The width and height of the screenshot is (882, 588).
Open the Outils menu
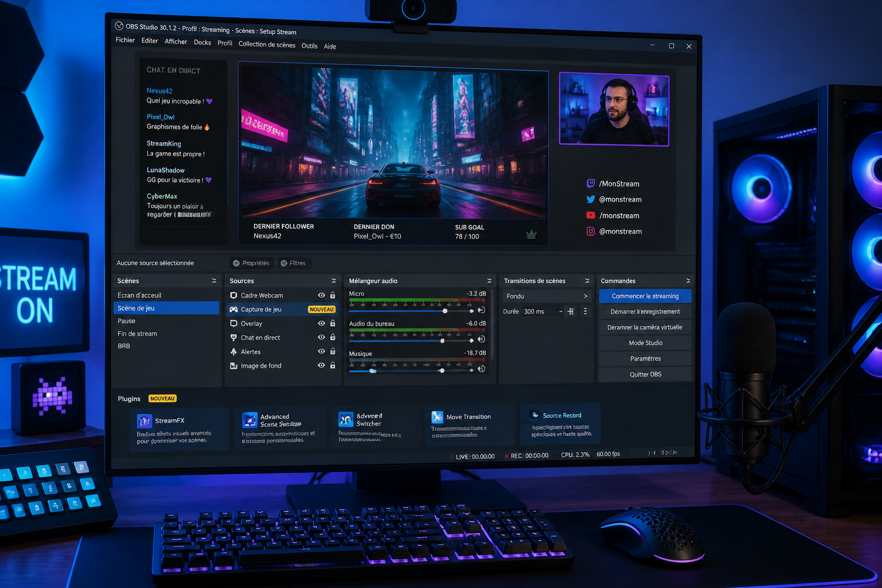click(x=310, y=46)
